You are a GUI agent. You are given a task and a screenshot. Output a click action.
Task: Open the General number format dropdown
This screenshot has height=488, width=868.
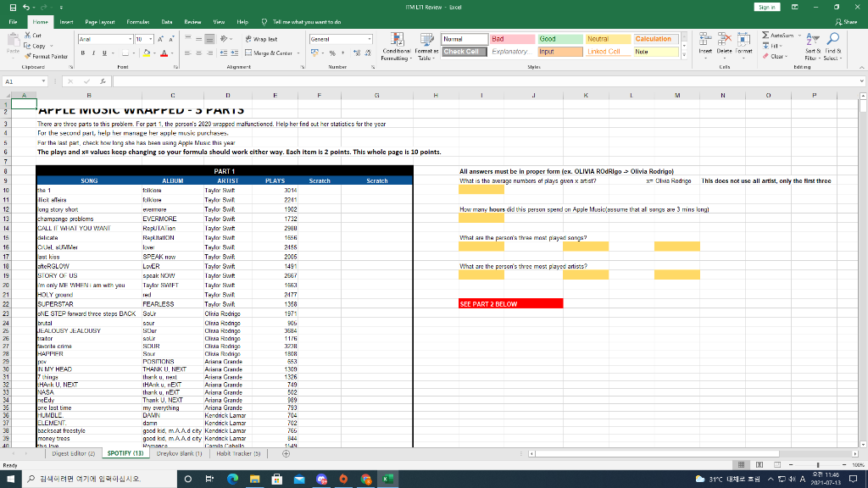point(370,39)
